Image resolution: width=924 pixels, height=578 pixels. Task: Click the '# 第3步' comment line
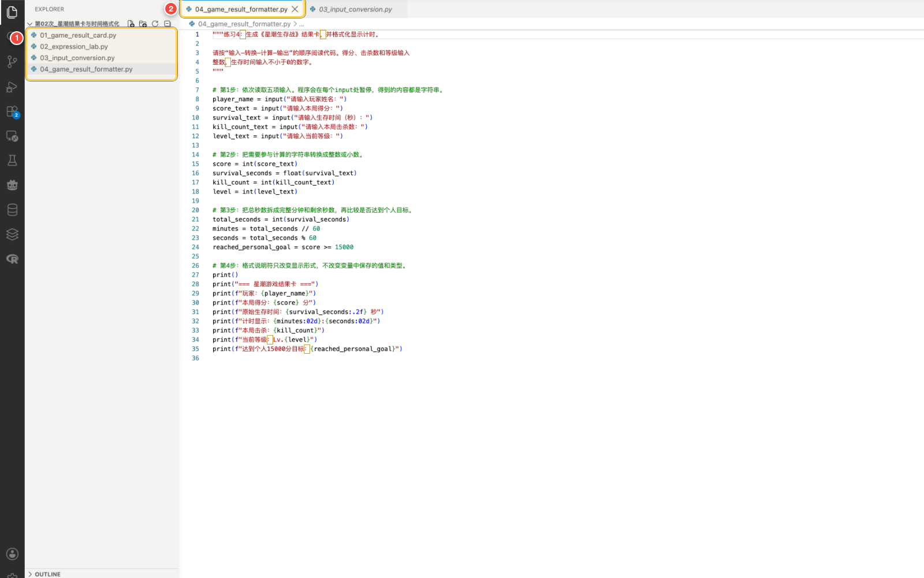[313, 210]
